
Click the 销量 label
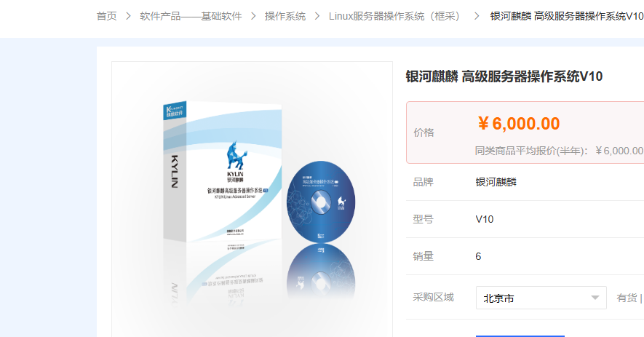(x=423, y=256)
